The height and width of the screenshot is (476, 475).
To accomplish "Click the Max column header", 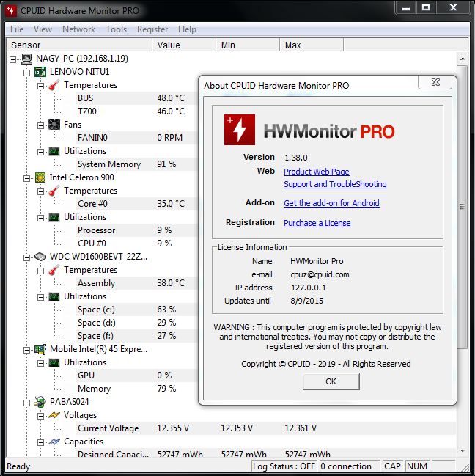I will (312, 45).
